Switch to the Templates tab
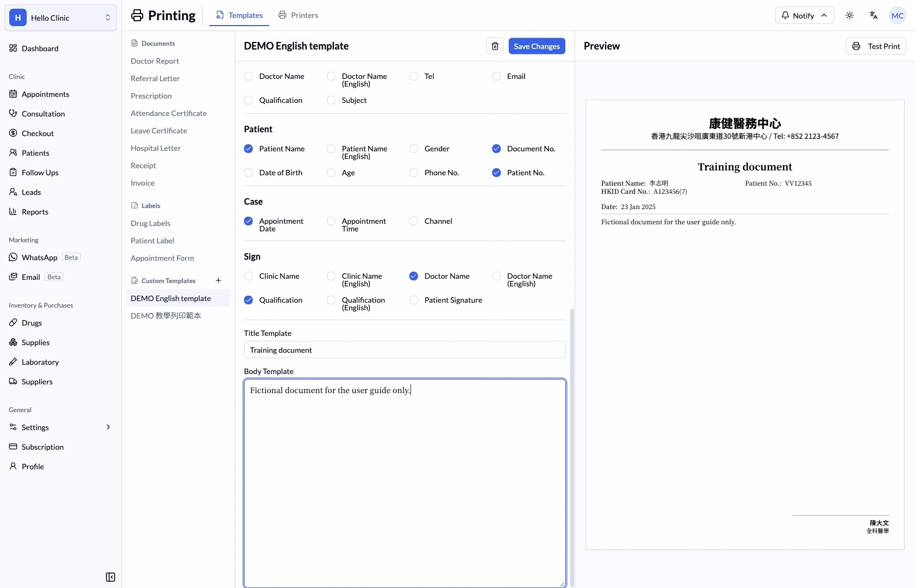 click(x=239, y=15)
